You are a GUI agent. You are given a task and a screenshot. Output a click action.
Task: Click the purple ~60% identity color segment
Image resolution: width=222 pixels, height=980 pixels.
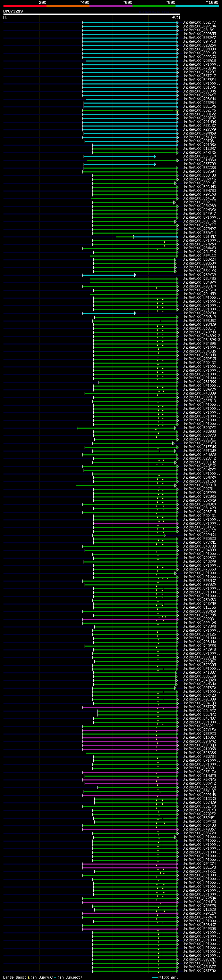(x=111, y=6)
